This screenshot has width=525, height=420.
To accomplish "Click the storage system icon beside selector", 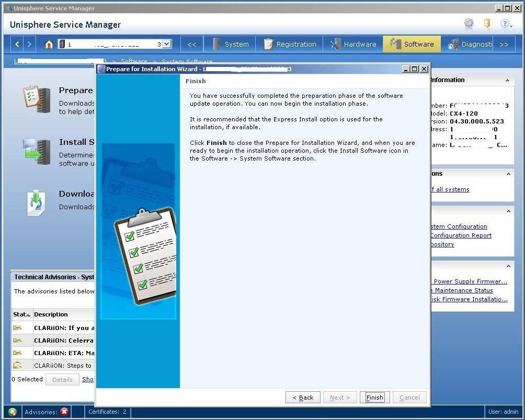I will point(62,44).
